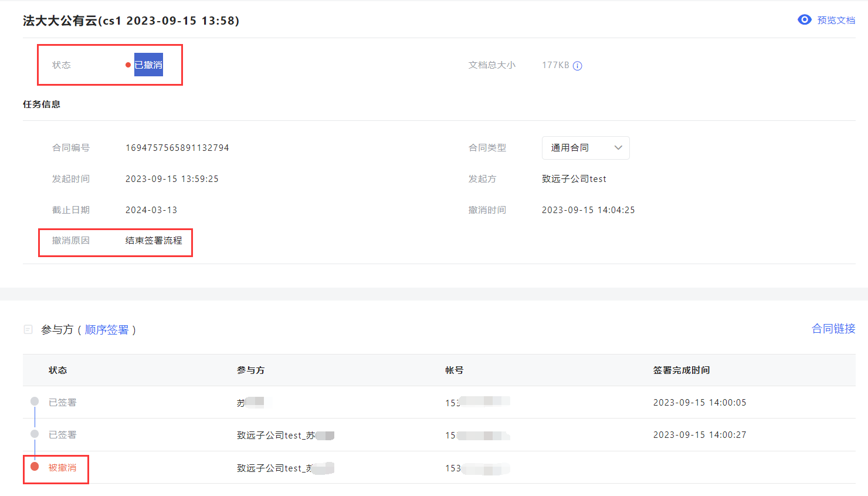Click the 文档总大小 field label

492,65
